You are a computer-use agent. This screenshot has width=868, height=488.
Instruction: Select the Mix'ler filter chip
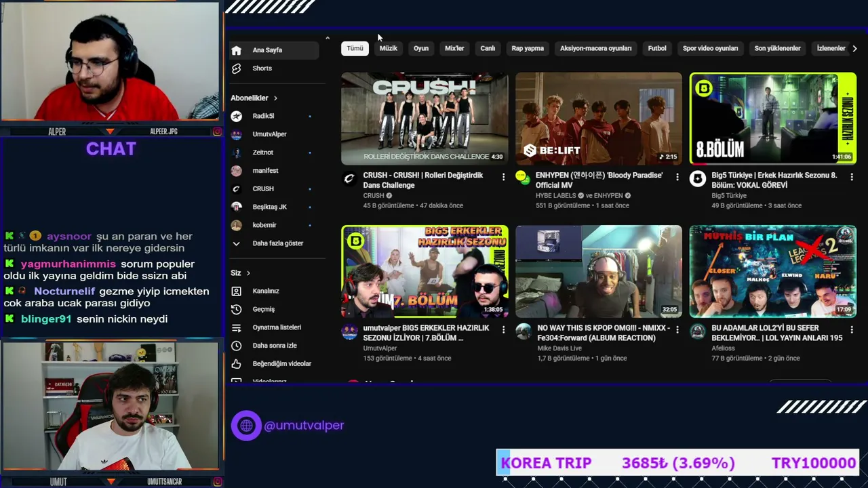coord(454,48)
